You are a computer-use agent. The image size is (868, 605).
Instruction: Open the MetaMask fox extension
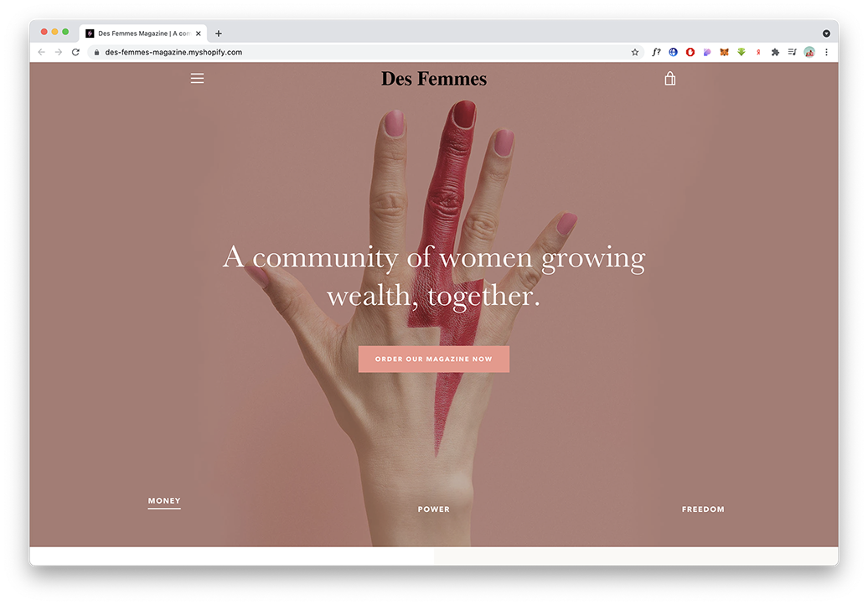(x=724, y=52)
